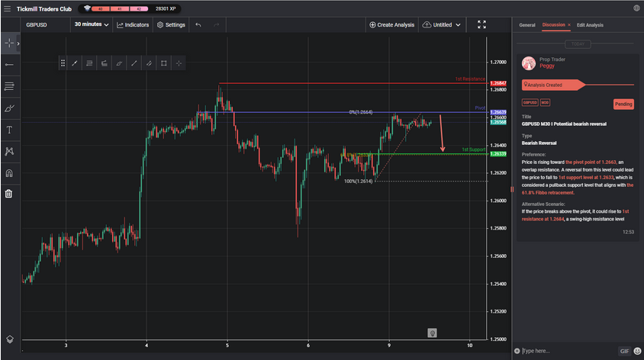Expand the cursor tool options arrow
The height and width of the screenshot is (360, 644).
pyautogui.click(x=18, y=43)
